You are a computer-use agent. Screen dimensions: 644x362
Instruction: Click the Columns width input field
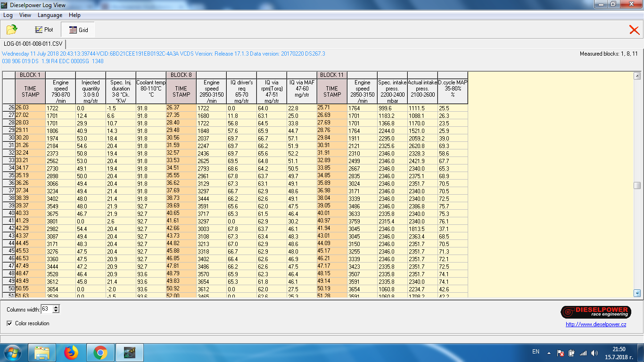click(x=46, y=309)
